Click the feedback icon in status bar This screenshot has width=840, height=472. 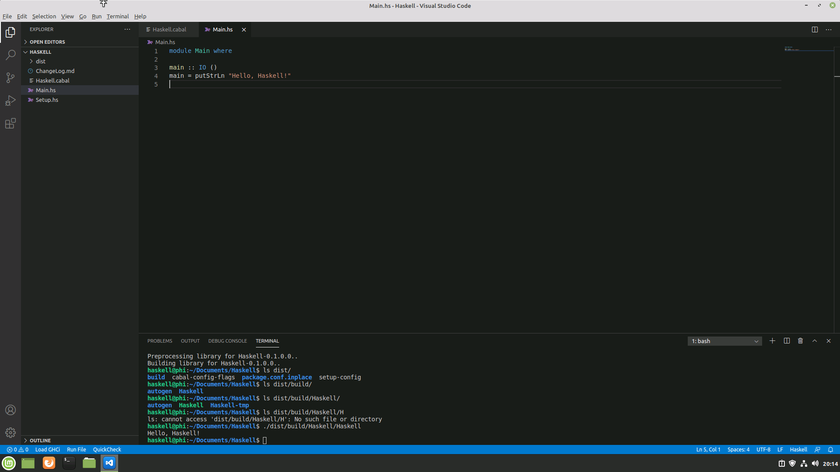pyautogui.click(x=817, y=449)
